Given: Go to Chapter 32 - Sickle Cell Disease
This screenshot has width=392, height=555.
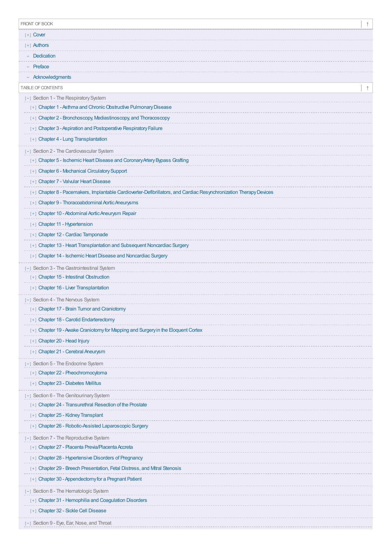Looking at the screenshot, I should pos(72,511).
